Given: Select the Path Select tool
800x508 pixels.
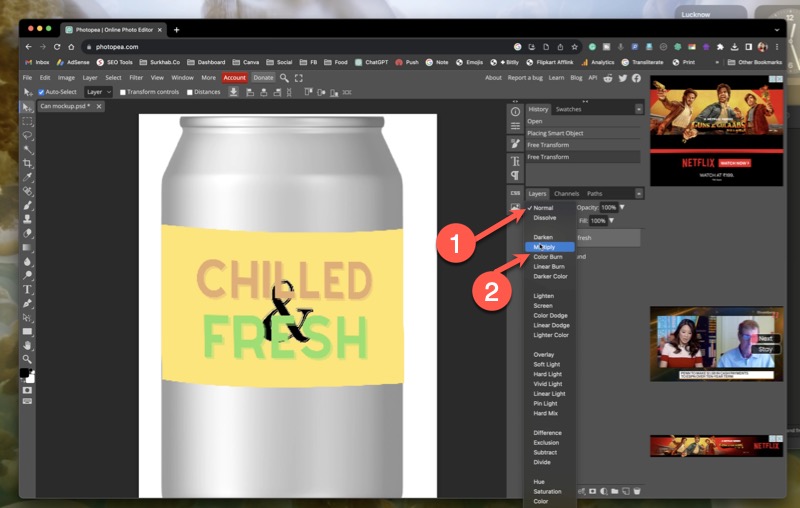Looking at the screenshot, I should 28,317.
